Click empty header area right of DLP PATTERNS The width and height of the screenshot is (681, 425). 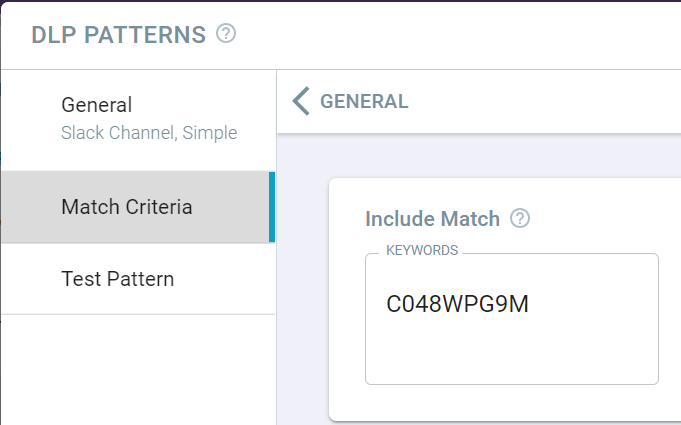pos(456,35)
